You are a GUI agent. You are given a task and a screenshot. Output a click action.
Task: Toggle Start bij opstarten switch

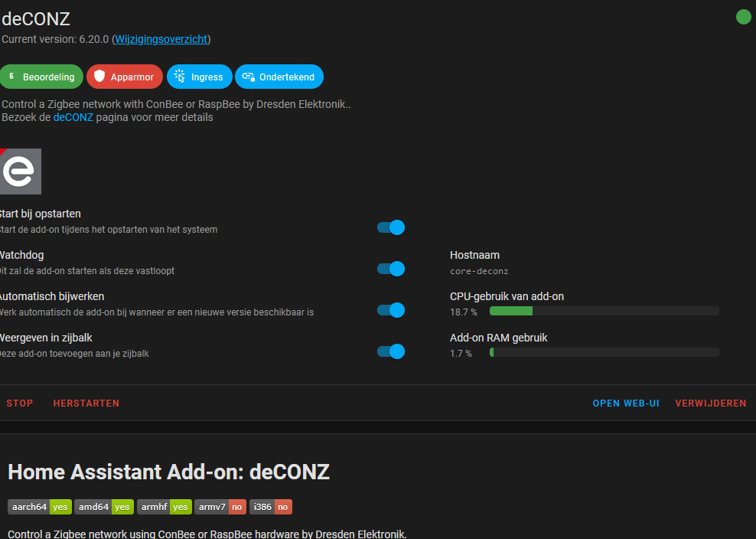[391, 227]
